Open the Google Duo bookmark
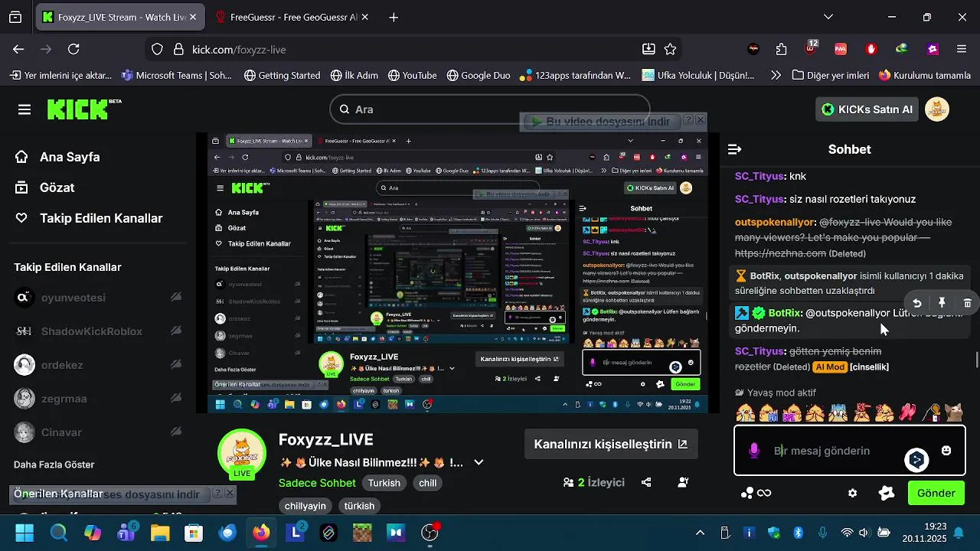The width and height of the screenshot is (980, 551). [x=479, y=75]
